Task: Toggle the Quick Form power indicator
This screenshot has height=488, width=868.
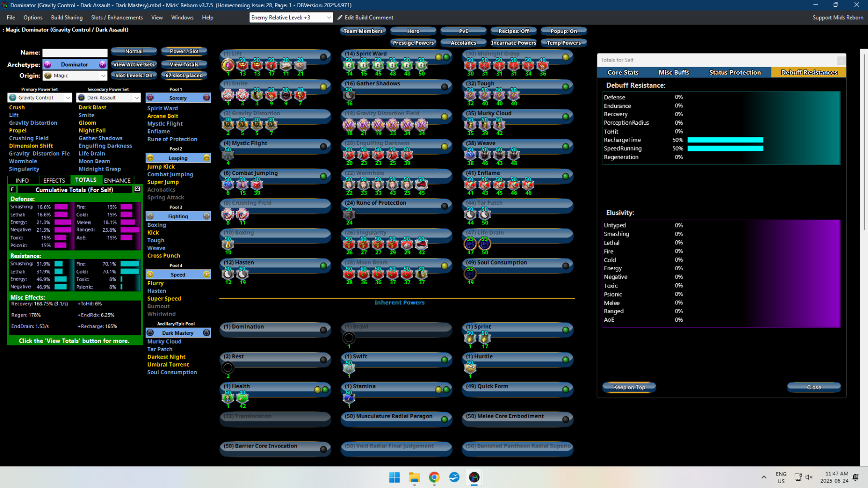Action: click(x=566, y=390)
